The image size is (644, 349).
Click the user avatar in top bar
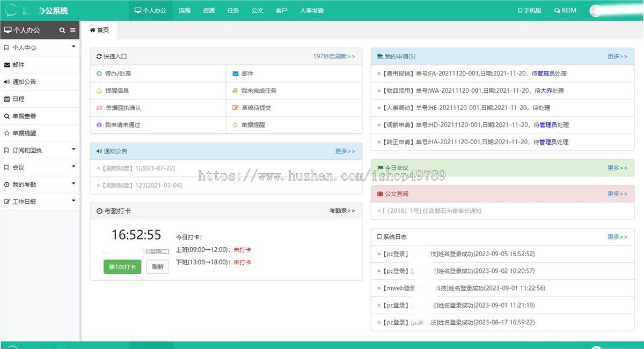[x=596, y=11]
